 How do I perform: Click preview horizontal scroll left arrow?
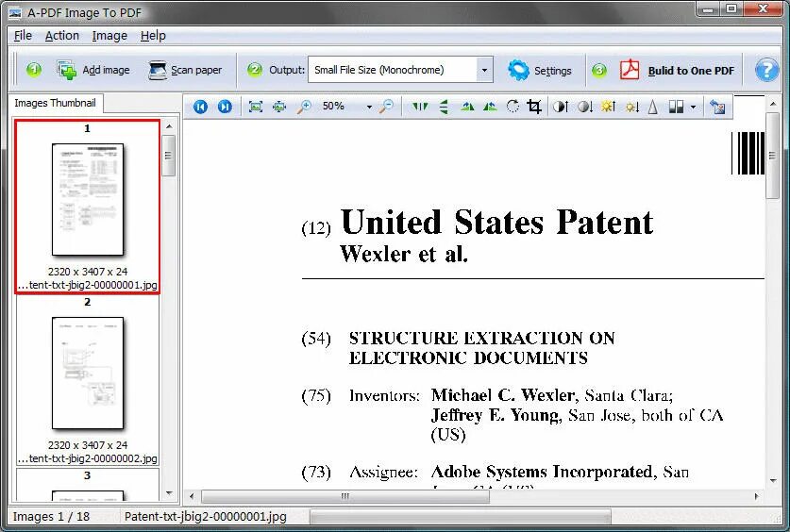click(192, 496)
